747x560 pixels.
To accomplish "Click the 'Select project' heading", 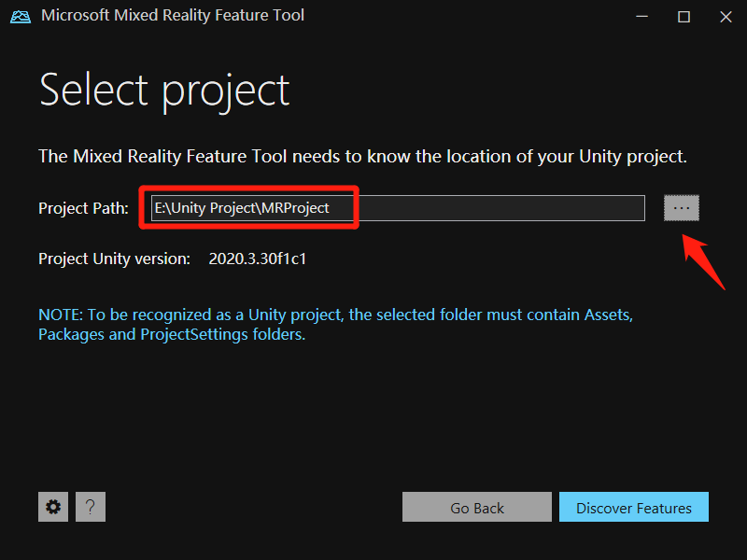I will pos(164,91).
